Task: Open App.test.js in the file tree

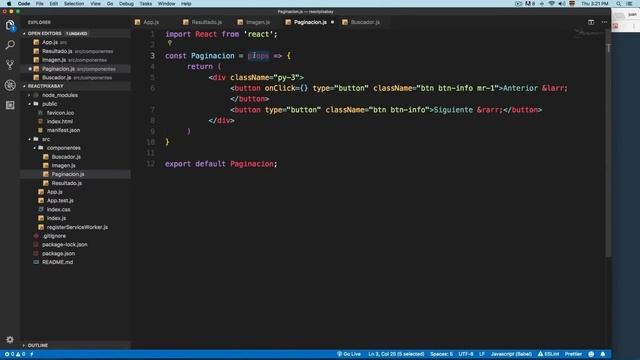Action: point(60,200)
